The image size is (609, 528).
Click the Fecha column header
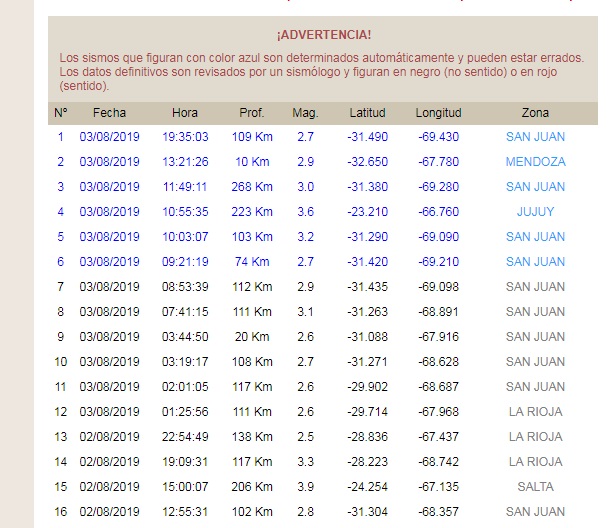(x=110, y=113)
